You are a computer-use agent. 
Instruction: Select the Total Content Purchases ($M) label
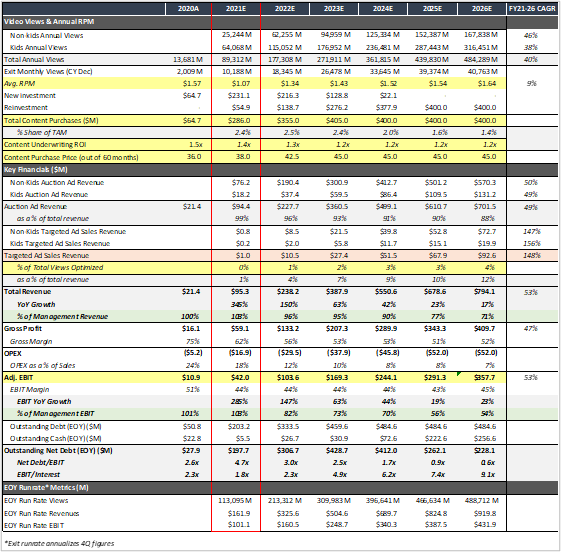(51, 121)
